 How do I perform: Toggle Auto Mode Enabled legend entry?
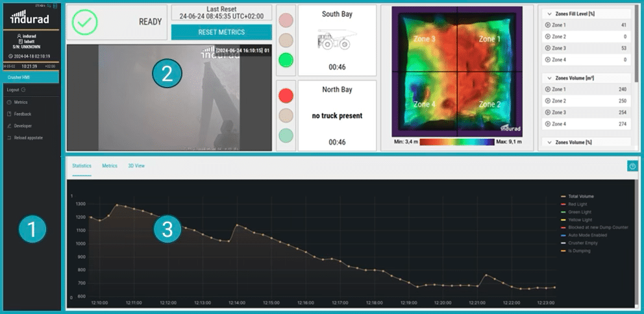584,235
